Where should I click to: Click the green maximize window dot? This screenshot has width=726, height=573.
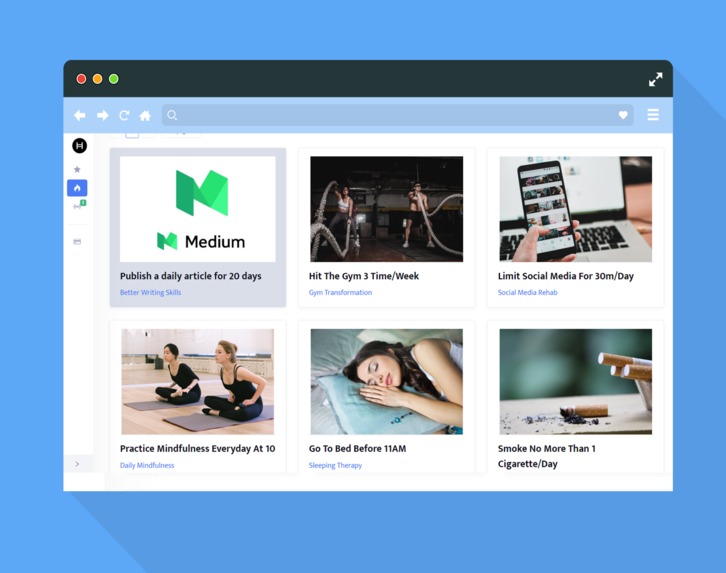[113, 79]
